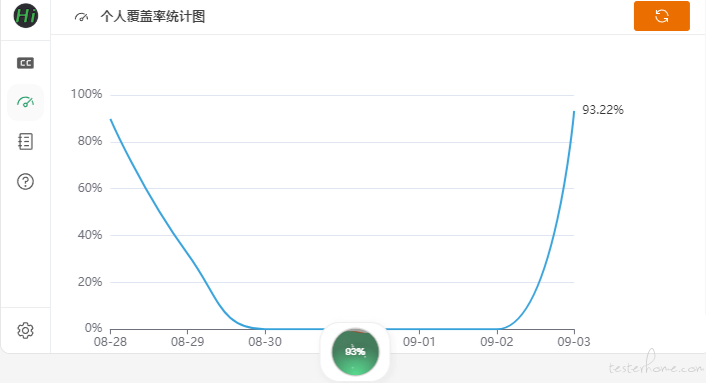The image size is (706, 383).
Task: Open the help question mark icon
Action: (x=25, y=181)
